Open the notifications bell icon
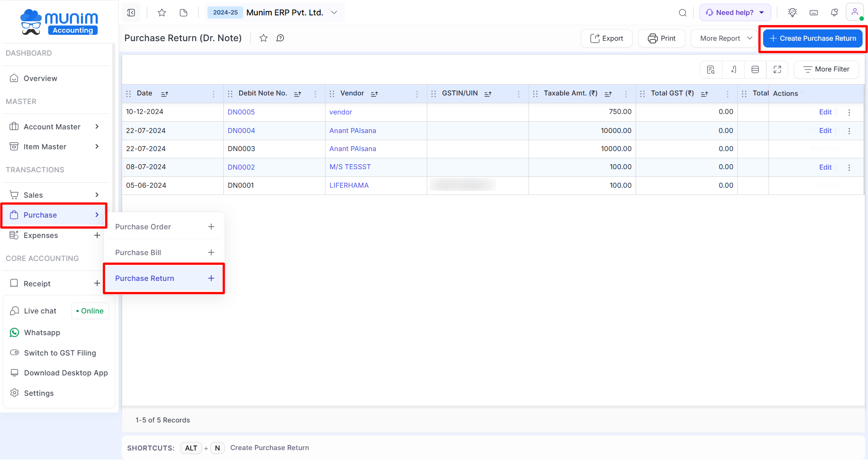The width and height of the screenshot is (868, 460). (835, 13)
